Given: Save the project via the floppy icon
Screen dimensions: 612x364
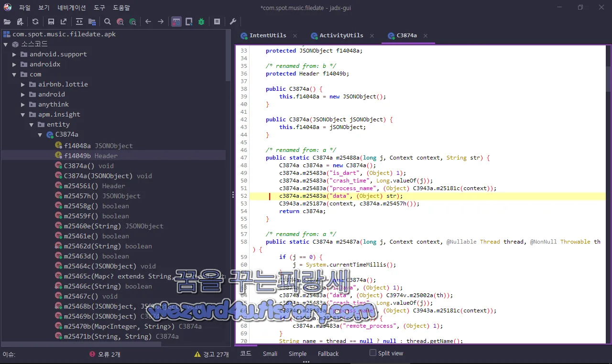Looking at the screenshot, I should click(51, 21).
